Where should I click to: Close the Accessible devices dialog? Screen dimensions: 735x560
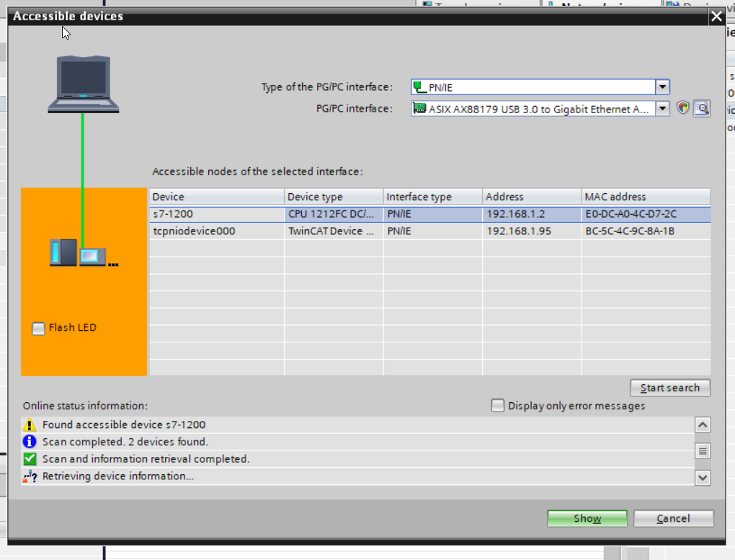click(716, 17)
